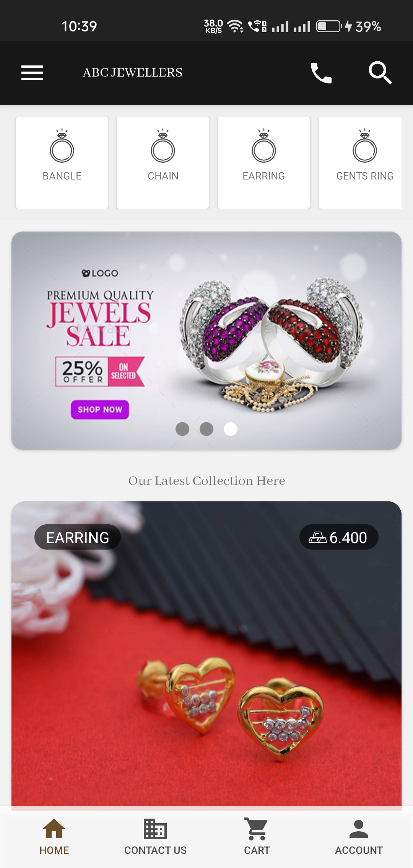This screenshot has height=868, width=413.
Task: Select the first banner carousel dot
Action: click(x=182, y=429)
